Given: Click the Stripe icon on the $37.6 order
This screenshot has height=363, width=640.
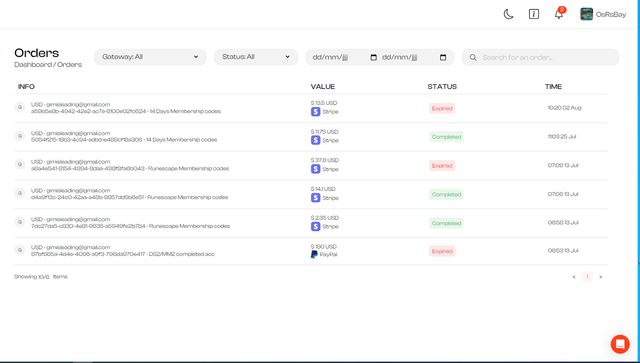Looking at the screenshot, I should coord(315,169).
